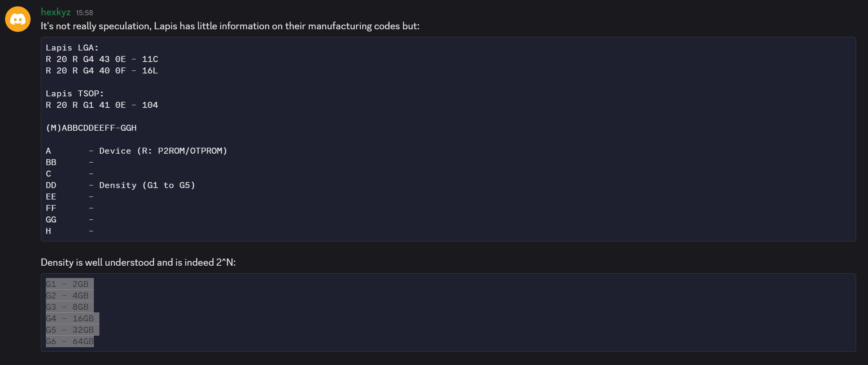Click the highlighted "G3 - 8GB" line
This screenshot has height=365, width=868.
click(x=68, y=307)
